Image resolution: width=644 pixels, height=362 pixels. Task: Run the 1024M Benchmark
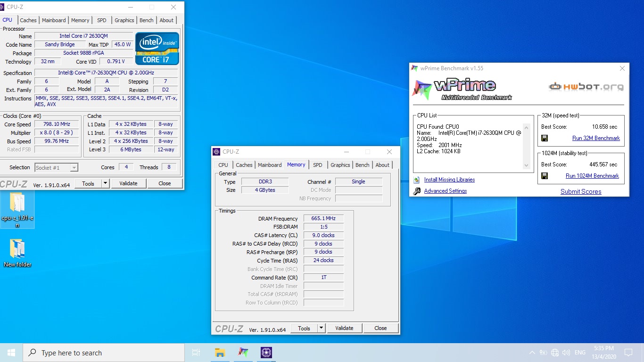[592, 176]
